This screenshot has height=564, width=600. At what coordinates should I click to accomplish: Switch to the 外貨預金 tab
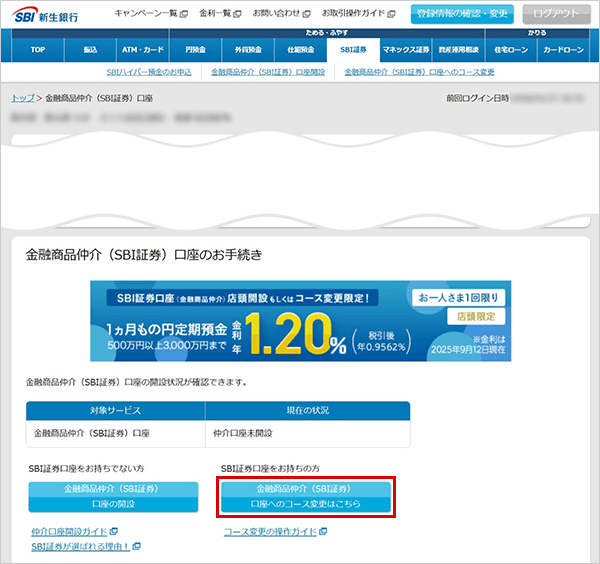click(248, 50)
